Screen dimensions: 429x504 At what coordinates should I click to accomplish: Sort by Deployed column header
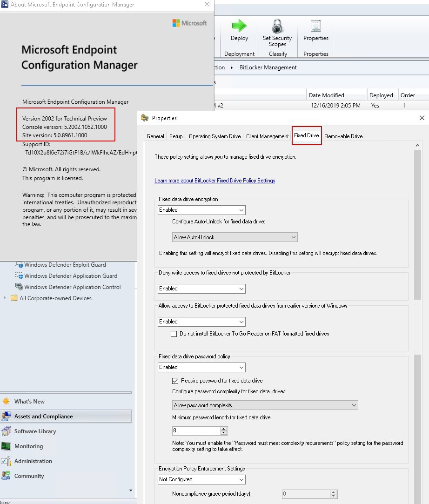point(382,95)
